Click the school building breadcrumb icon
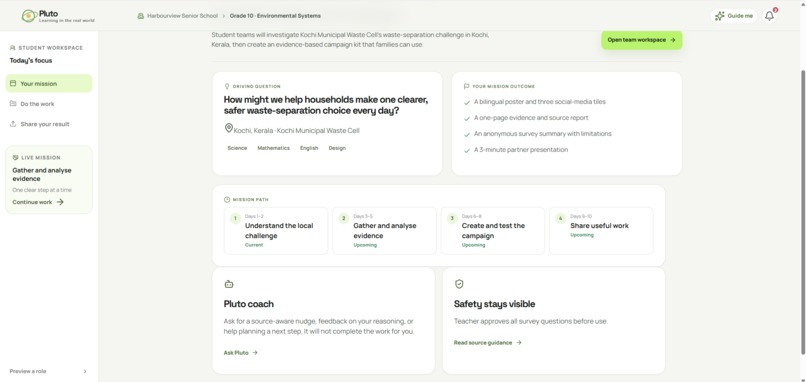 (140, 16)
